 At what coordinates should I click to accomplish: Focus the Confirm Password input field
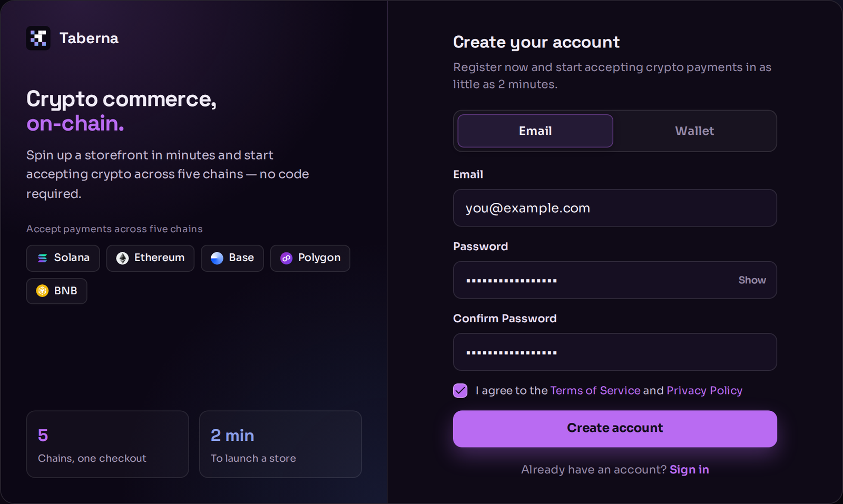point(615,352)
